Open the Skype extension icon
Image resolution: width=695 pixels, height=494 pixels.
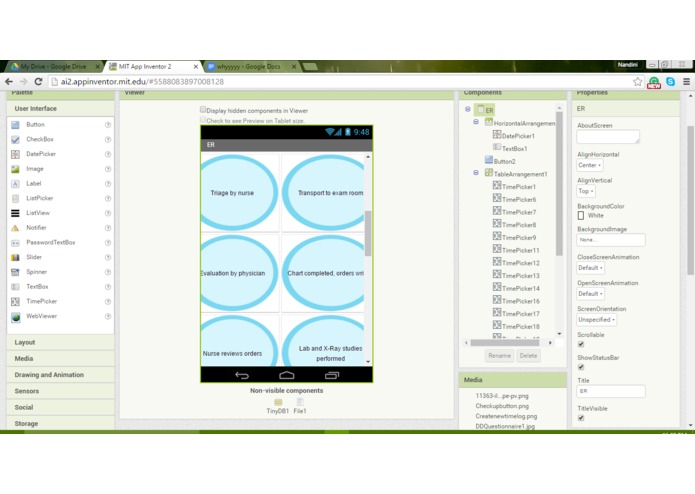coord(671,82)
